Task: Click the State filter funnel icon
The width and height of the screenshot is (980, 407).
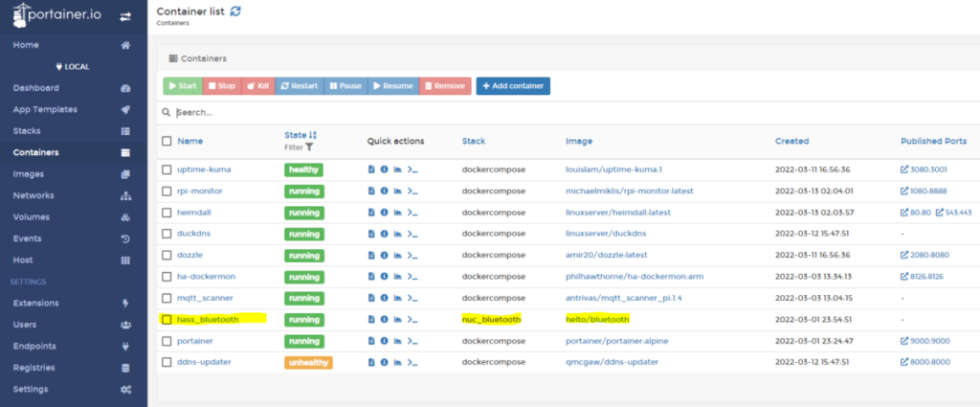Action: 309,147
